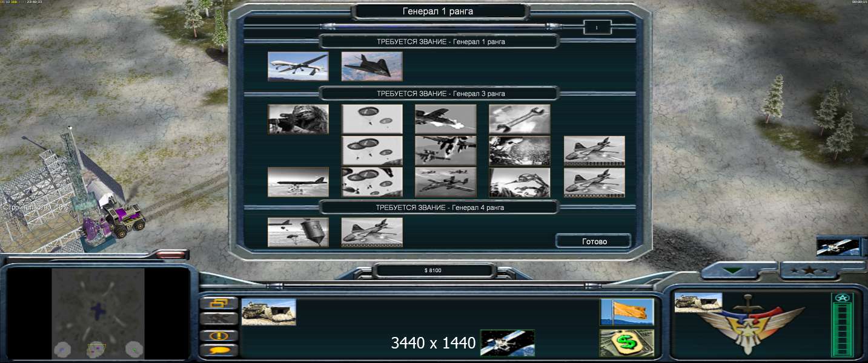Pick the Paradrop icon with three parachutes
The image size is (868, 363).
372,151
